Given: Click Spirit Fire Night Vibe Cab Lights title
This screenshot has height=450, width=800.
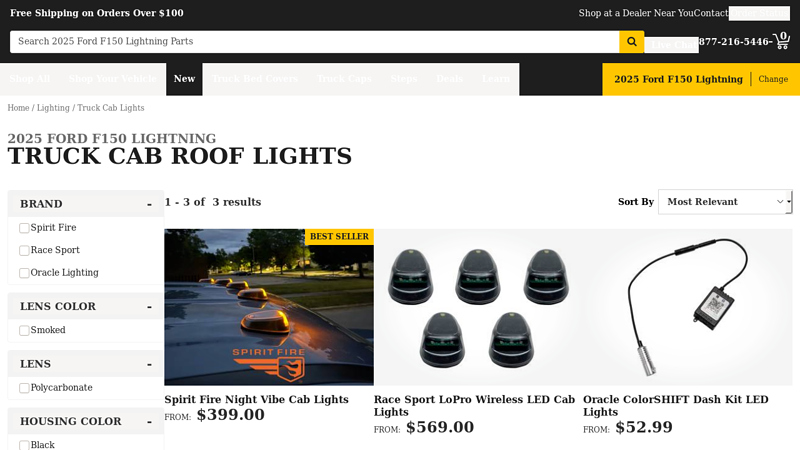Looking at the screenshot, I should [256, 399].
